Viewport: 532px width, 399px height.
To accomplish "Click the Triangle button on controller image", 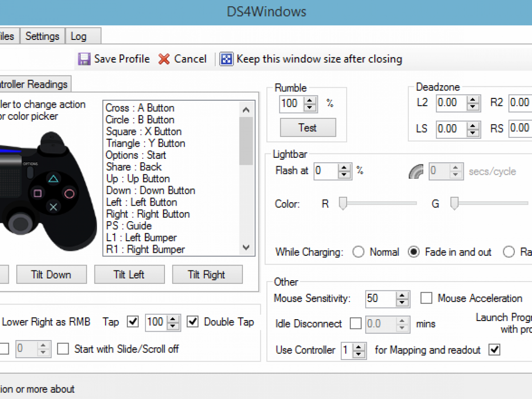I will (53, 179).
